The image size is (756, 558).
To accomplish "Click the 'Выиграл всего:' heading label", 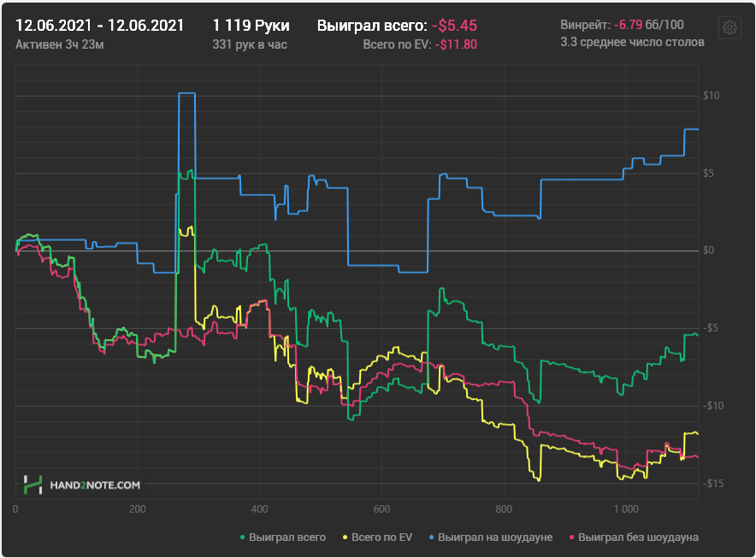I will [x=372, y=26].
